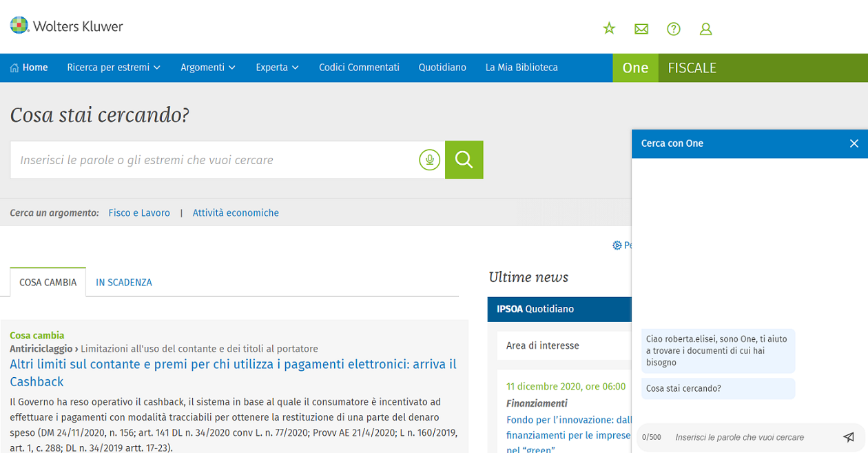Send chat message with paper plane icon
The image size is (868, 453).
tap(849, 437)
